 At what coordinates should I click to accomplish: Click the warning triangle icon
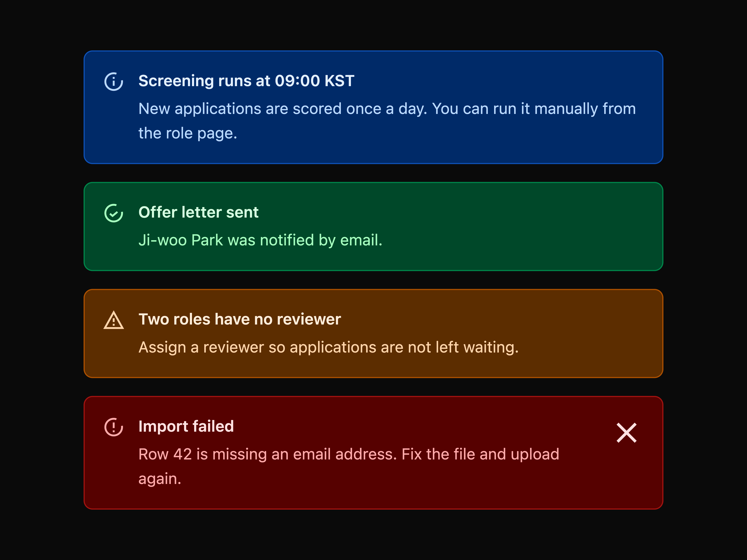click(114, 320)
